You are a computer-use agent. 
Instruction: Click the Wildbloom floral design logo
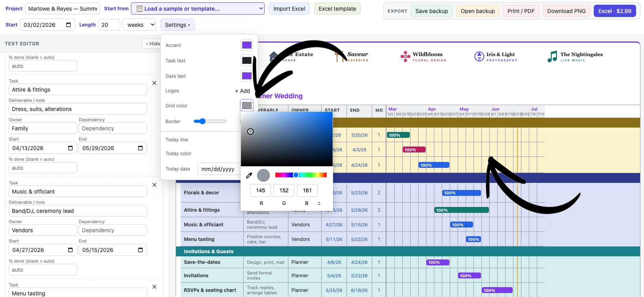pos(423,56)
